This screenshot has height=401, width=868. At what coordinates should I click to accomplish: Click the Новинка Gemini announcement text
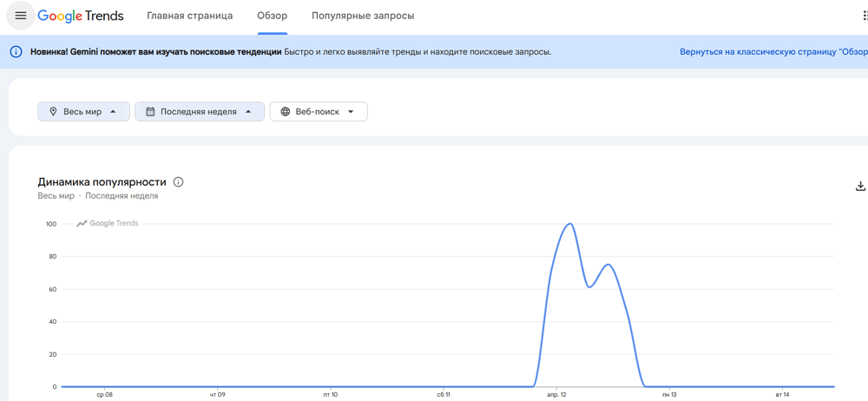coord(156,52)
